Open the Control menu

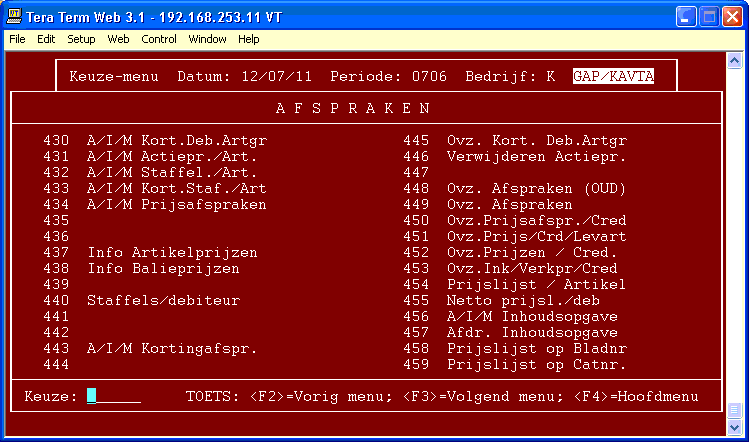[158, 39]
